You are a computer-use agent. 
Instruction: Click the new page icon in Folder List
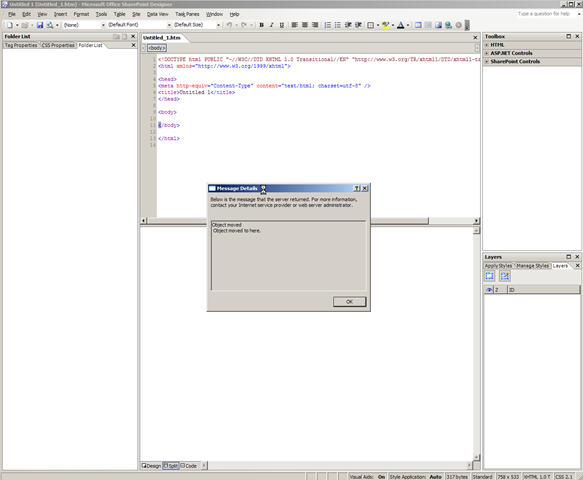125,36
